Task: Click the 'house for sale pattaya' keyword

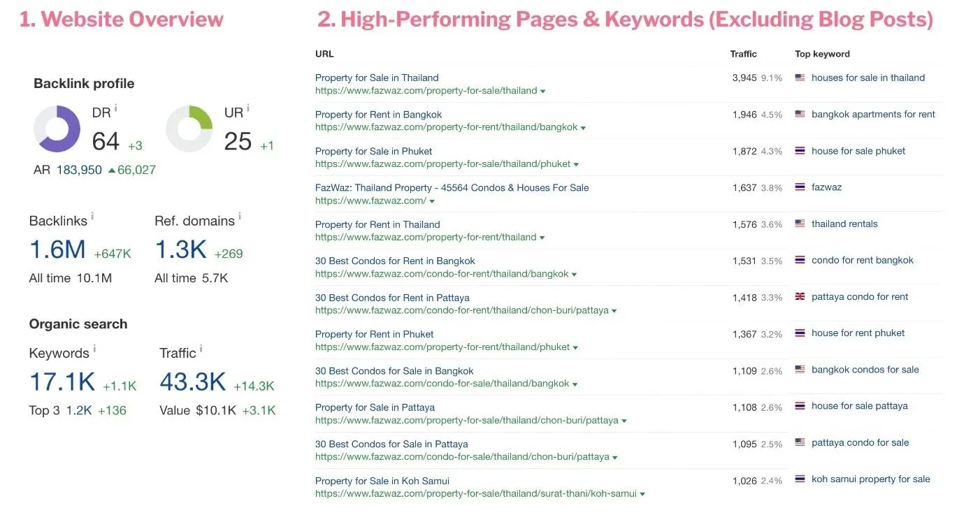Action: click(x=859, y=406)
